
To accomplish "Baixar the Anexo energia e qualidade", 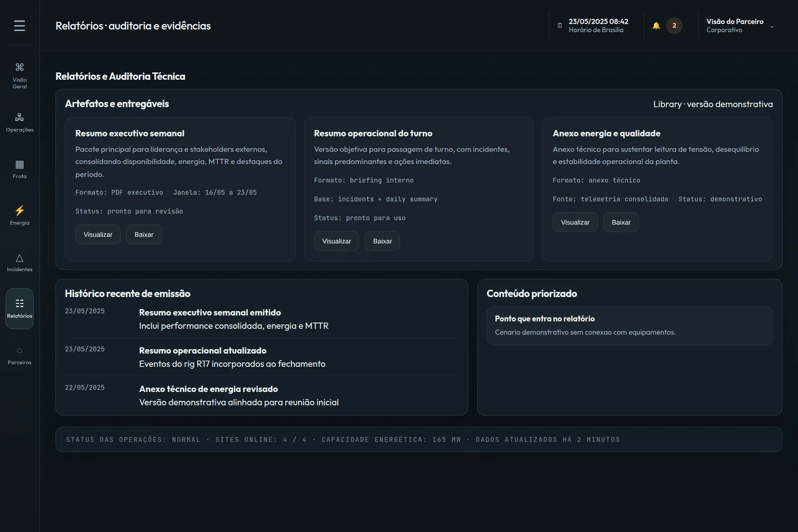I will point(621,222).
